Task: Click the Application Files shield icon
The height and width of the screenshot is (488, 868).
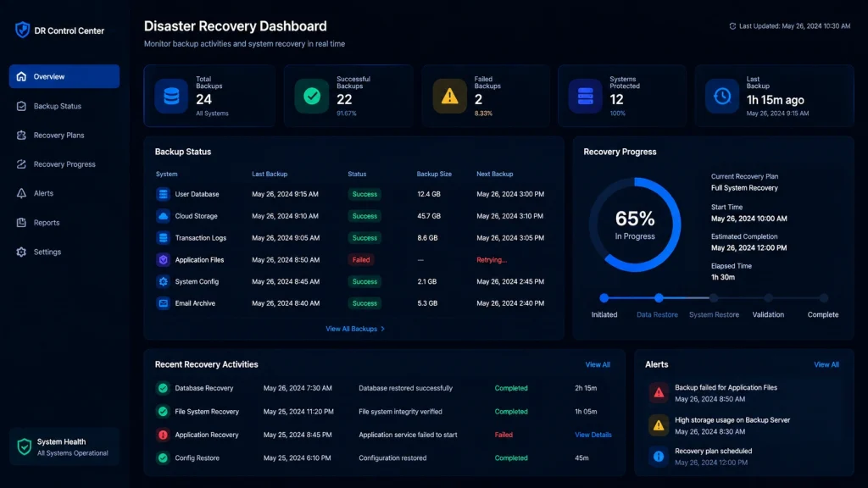Action: 163,259
